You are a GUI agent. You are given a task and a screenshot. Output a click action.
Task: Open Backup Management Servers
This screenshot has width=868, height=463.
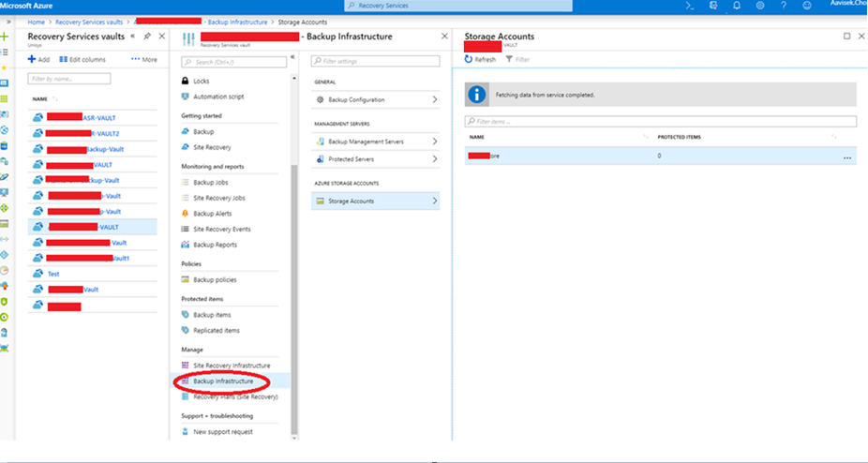375,142
